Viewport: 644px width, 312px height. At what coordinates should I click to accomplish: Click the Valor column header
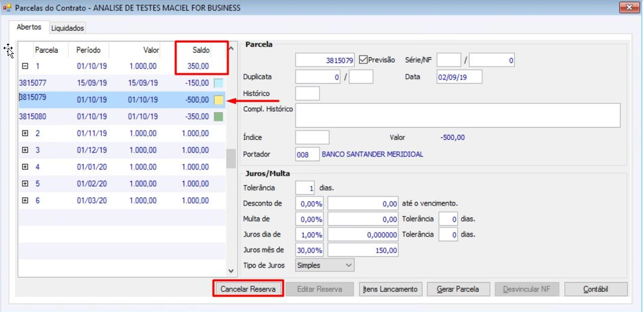point(151,50)
